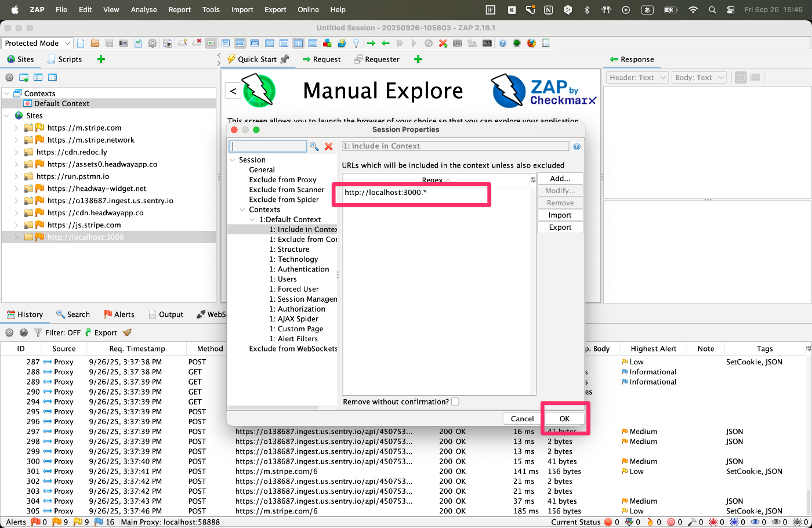Collapse 1:Default Context in dialog tree
The height and width of the screenshot is (528, 812).
coord(252,219)
